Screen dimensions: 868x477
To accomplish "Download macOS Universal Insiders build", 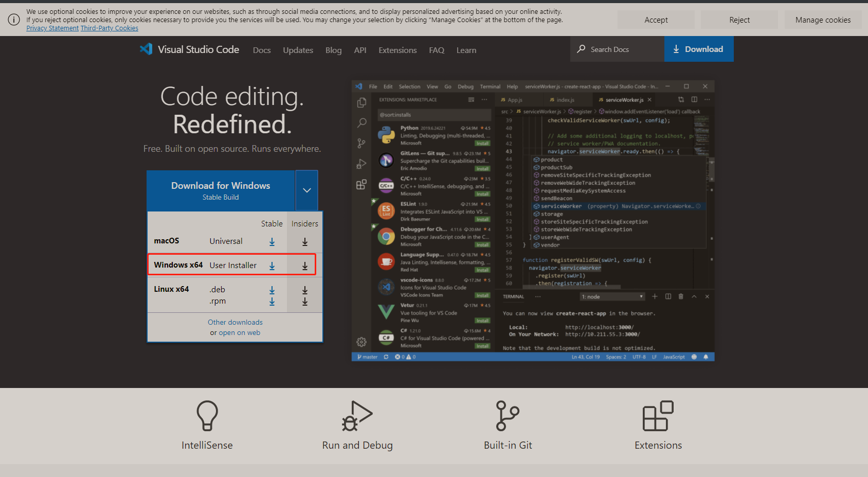I will click(x=305, y=241).
